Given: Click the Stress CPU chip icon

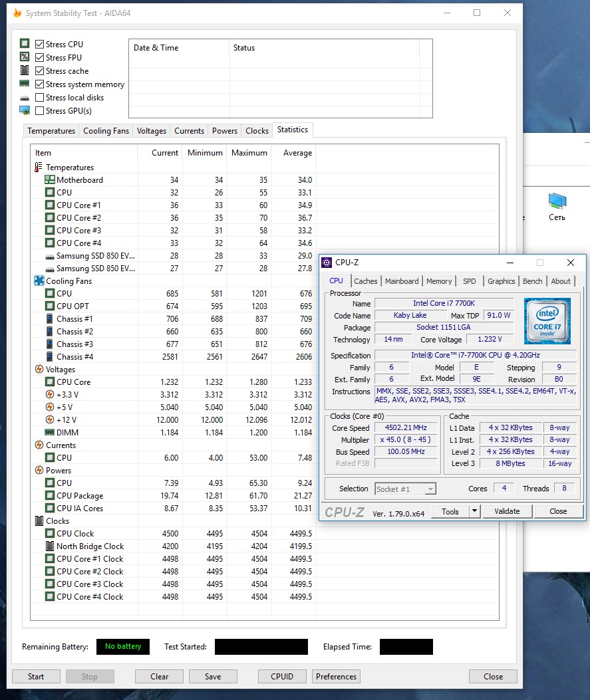Looking at the screenshot, I should tap(25, 43).
